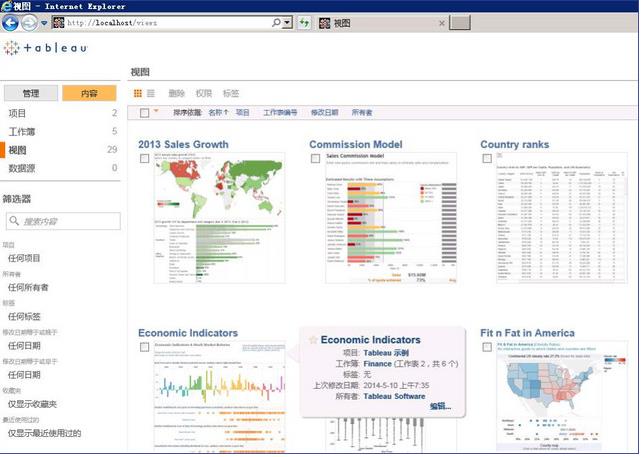Open the address bar autocomplete dropdown
The width and height of the screenshot is (641, 457).
[x=288, y=23]
